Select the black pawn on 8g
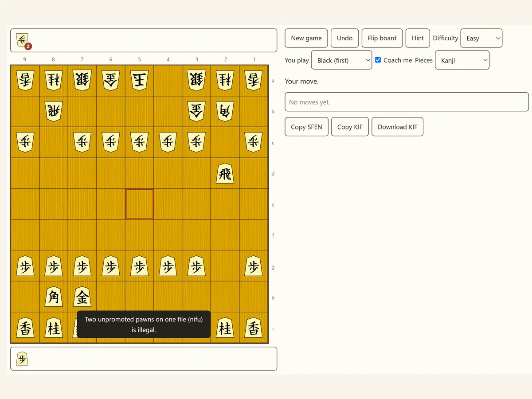Screen dimensions: 532x399 point(54,266)
